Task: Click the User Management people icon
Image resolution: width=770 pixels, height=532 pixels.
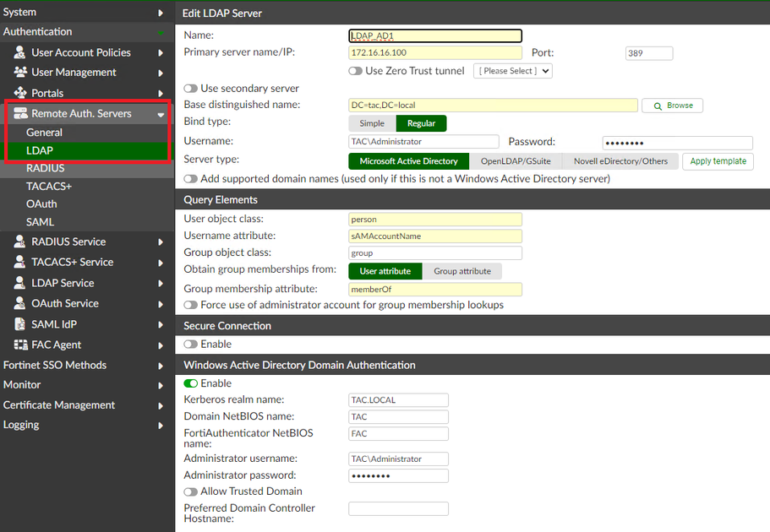Action: (x=20, y=73)
